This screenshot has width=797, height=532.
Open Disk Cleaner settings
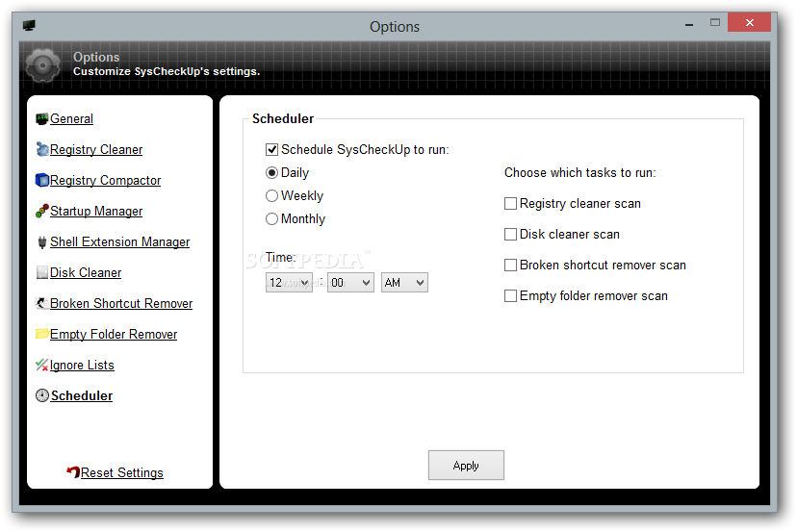click(x=86, y=273)
